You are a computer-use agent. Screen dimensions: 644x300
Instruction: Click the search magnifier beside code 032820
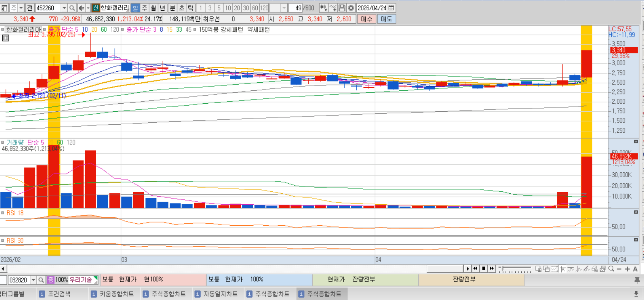click(x=41, y=280)
